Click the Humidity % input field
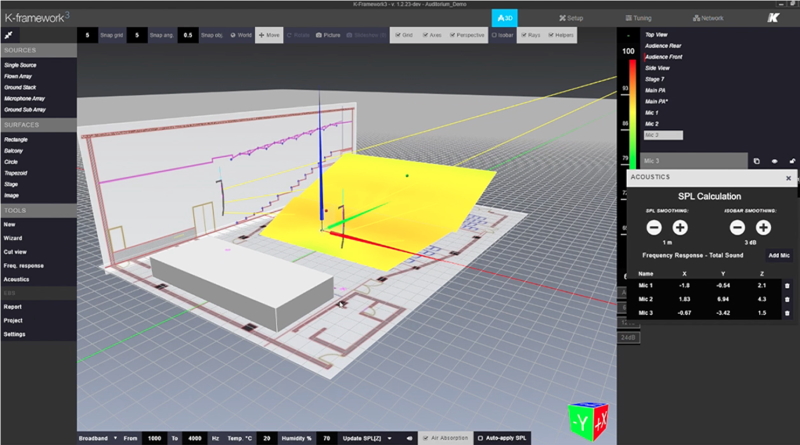Screen dimensions: 800x445 click(x=325, y=438)
